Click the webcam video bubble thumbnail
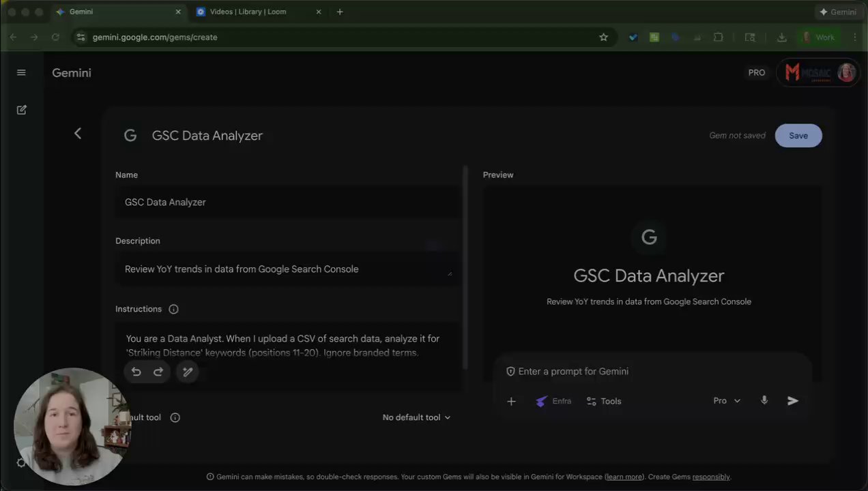Image resolution: width=868 pixels, height=491 pixels. (x=72, y=427)
